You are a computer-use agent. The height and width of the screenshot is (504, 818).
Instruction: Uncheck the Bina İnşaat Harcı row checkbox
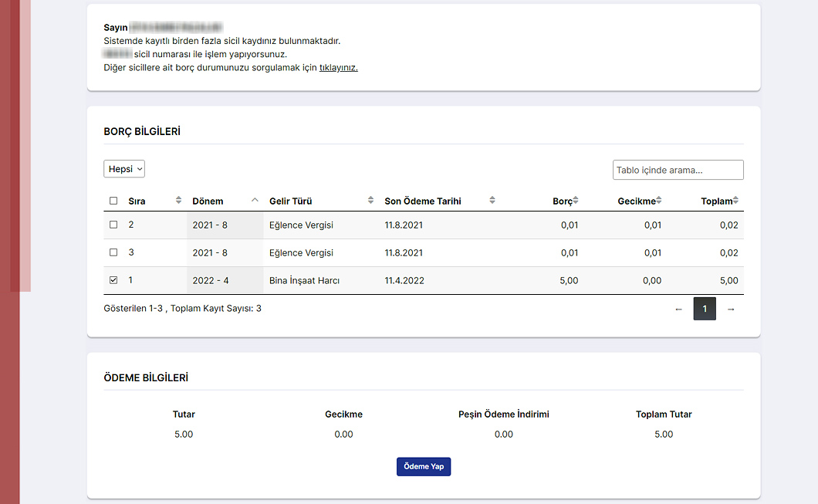[x=113, y=280]
